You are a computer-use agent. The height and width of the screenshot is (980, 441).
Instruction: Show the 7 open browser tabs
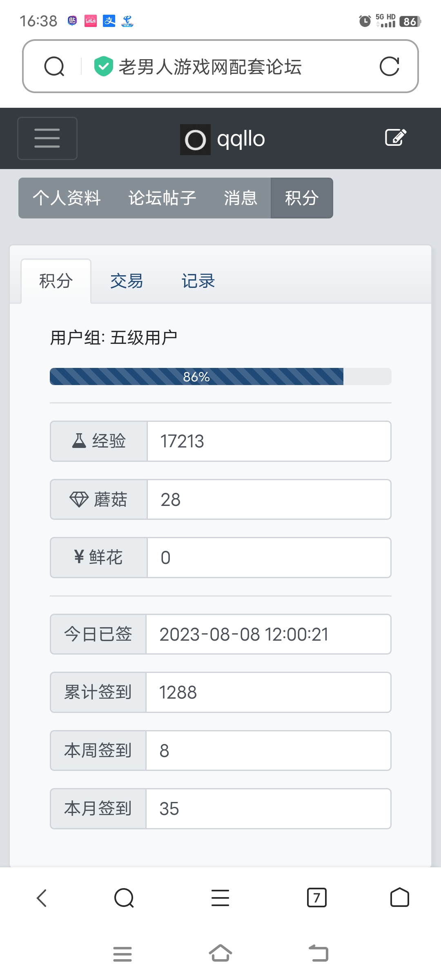point(316,898)
